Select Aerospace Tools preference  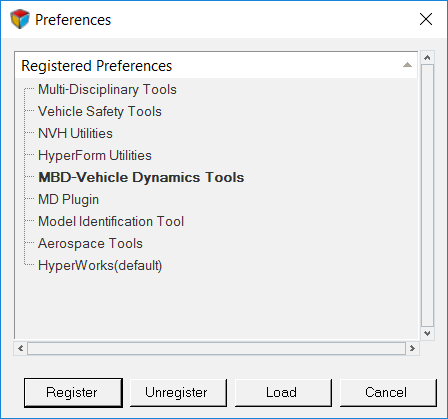coord(90,243)
